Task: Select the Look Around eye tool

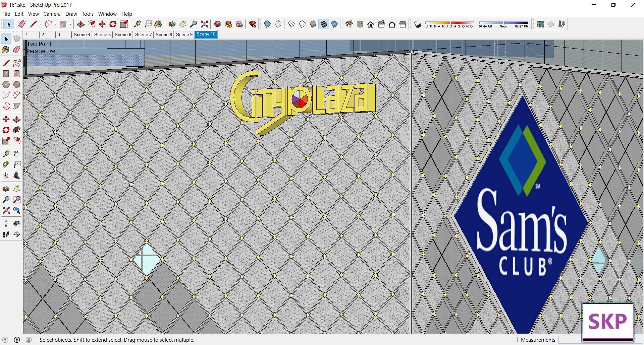Action: [x=17, y=223]
